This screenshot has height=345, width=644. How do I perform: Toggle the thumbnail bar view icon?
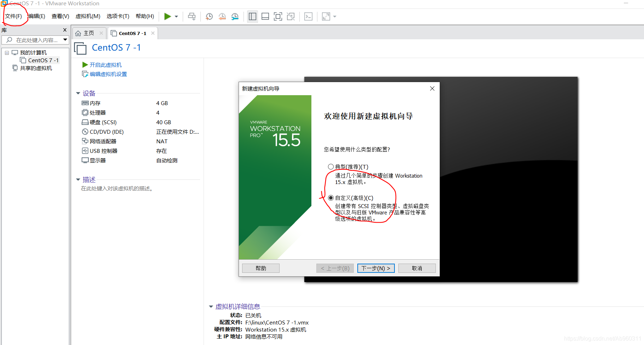pyautogui.click(x=265, y=17)
